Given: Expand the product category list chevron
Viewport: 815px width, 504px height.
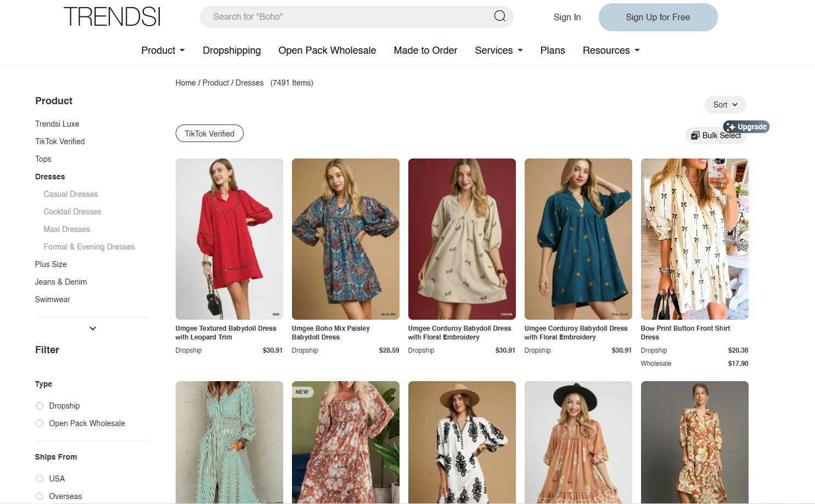Looking at the screenshot, I should click(x=93, y=329).
